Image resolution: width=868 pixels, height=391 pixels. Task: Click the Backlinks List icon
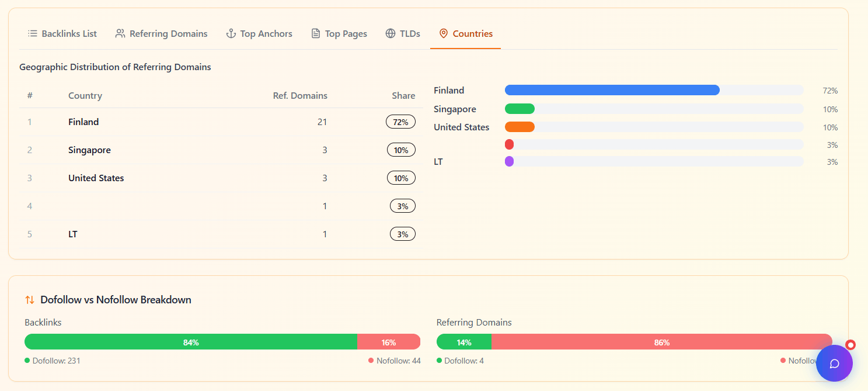(33, 34)
